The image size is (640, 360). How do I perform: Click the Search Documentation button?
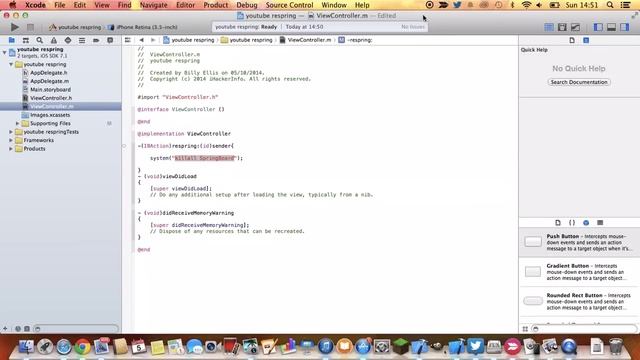(x=579, y=82)
